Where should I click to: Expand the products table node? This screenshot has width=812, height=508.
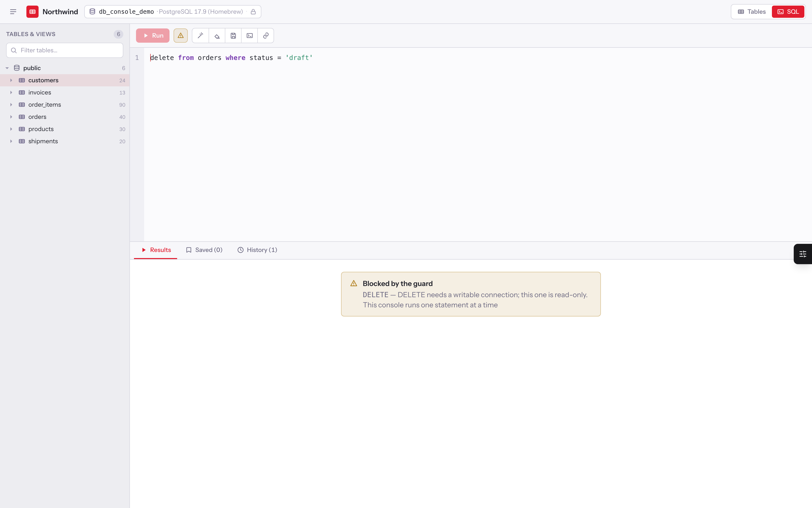11,129
